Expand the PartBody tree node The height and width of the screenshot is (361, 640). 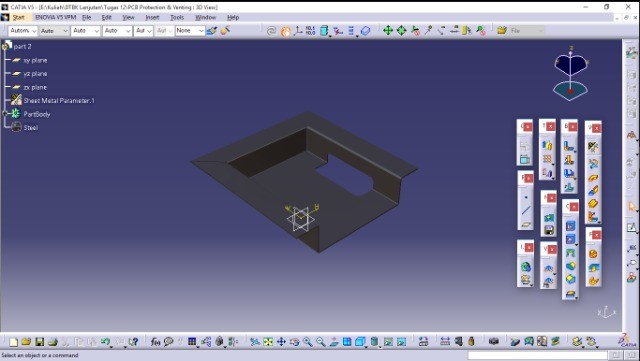[5, 114]
